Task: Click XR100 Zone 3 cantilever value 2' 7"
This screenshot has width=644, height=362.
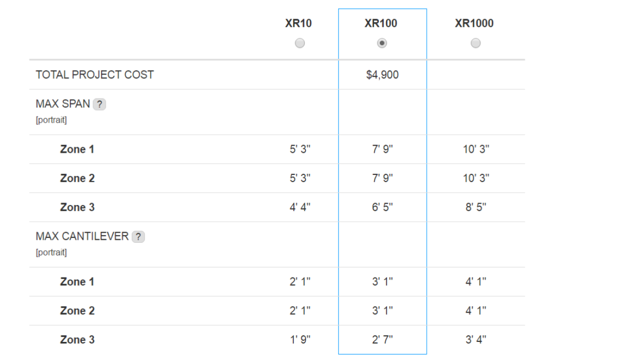Action: point(382,340)
